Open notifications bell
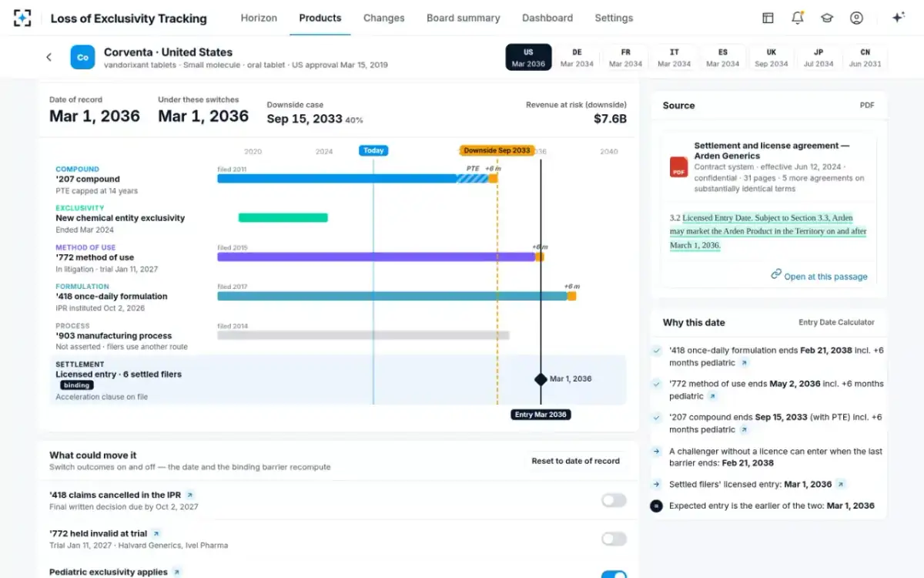Screen dimensions: 924x578 pos(798,18)
